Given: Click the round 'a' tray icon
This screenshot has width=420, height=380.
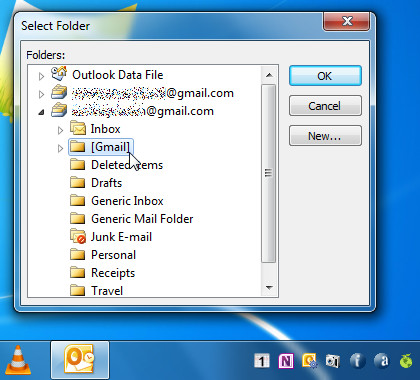Looking at the screenshot, I should tap(381, 361).
